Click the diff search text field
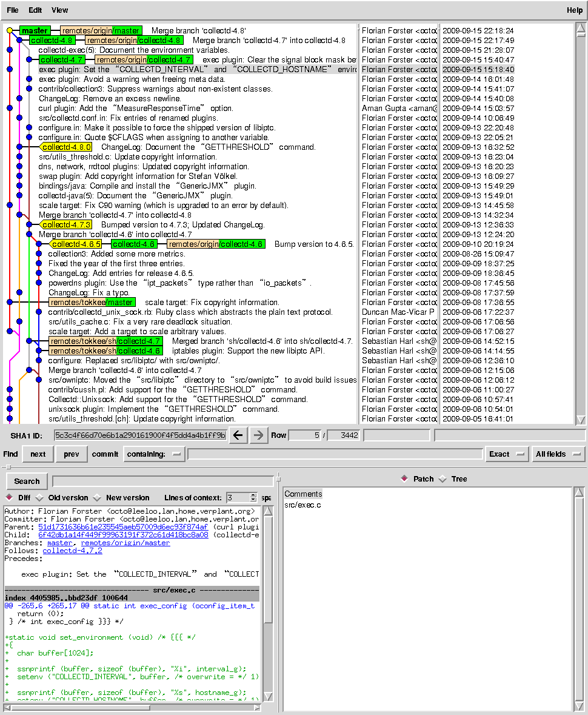 [163, 481]
